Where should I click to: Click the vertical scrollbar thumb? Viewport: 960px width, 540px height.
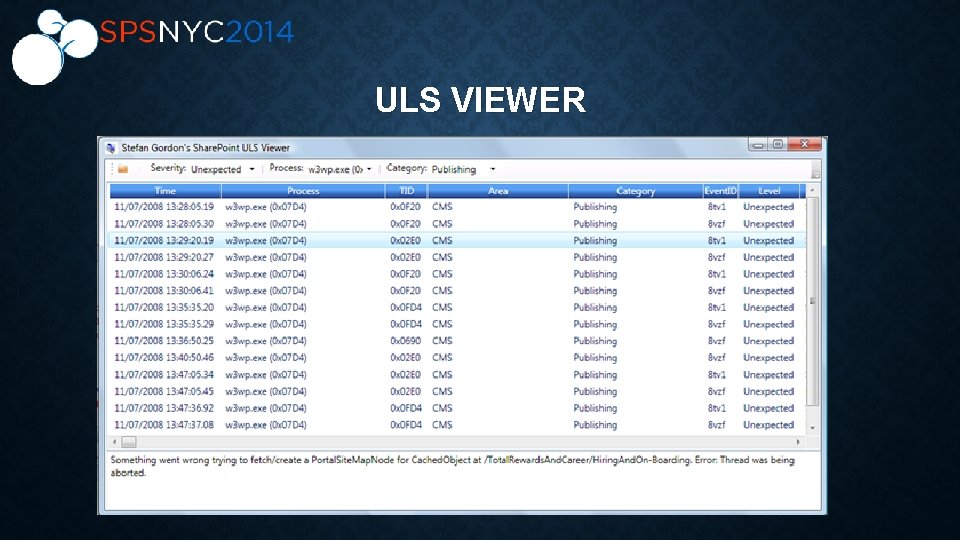812,301
